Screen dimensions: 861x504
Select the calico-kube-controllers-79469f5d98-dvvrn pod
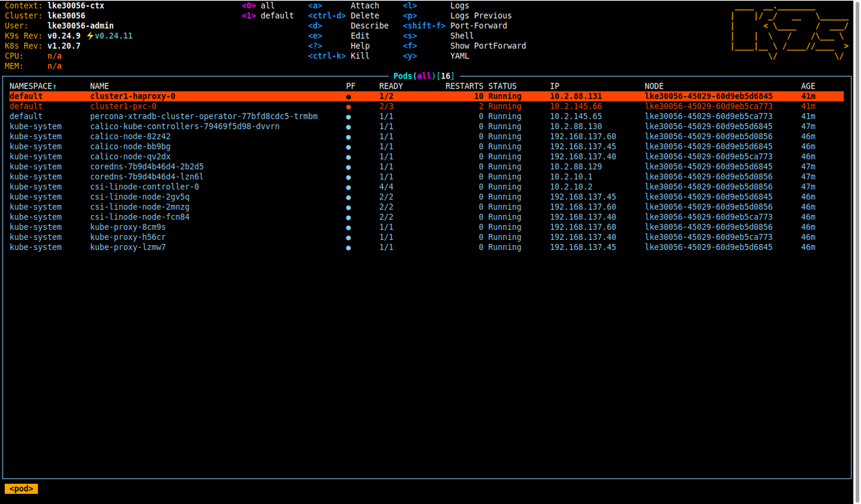click(x=185, y=126)
